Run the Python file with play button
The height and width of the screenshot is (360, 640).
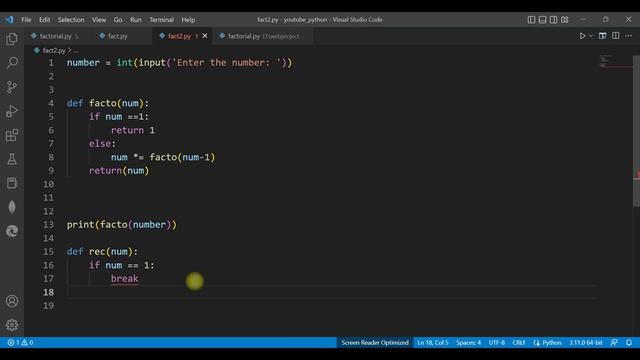pos(582,36)
